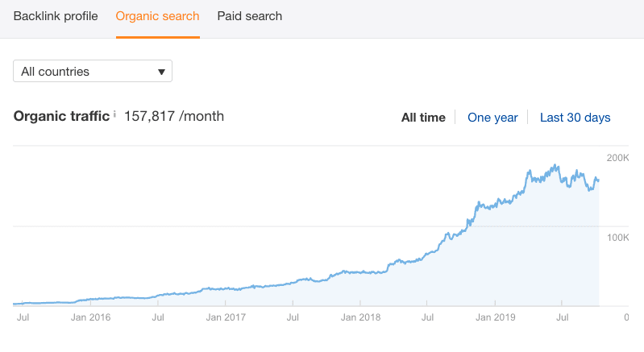This screenshot has width=644, height=352.
Task: Click the info icon beside Organic traffic
Action: [x=114, y=115]
